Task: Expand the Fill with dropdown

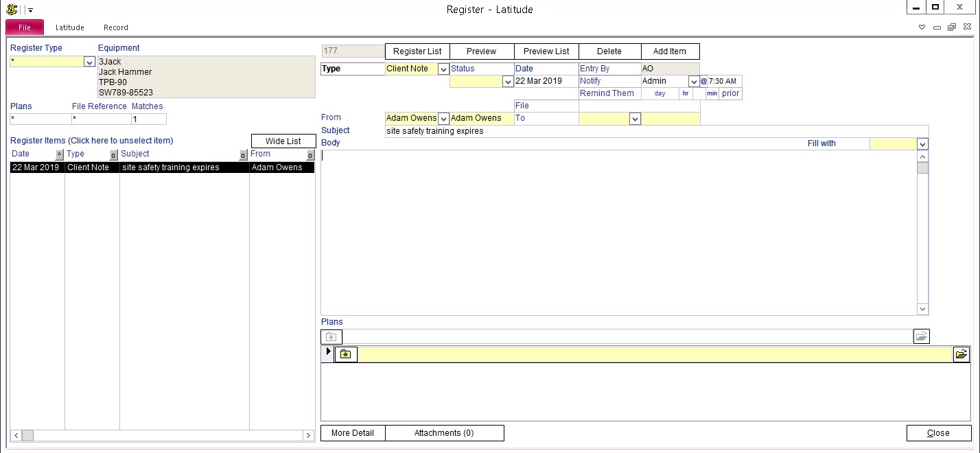Action: click(x=922, y=144)
